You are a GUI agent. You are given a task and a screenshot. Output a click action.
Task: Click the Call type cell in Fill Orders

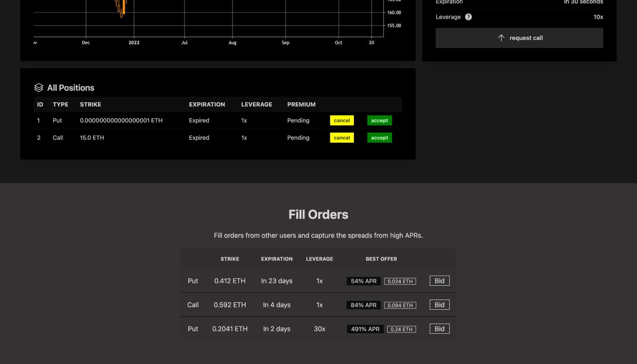[193, 305]
